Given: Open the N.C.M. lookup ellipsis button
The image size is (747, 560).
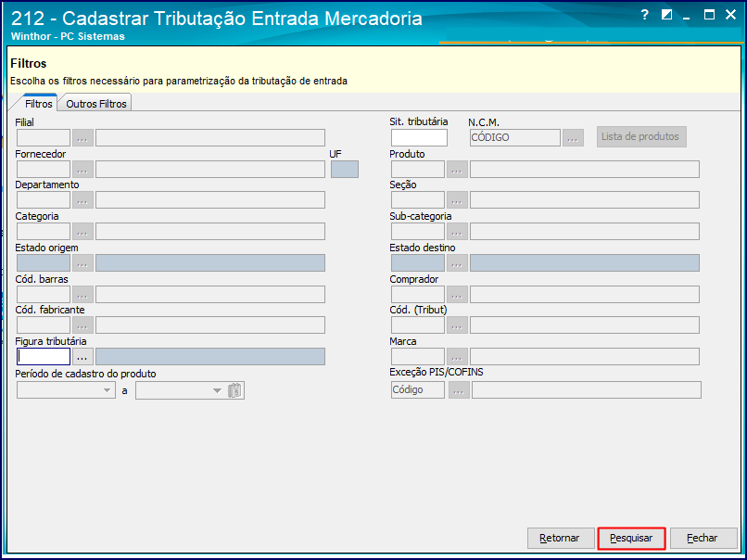Looking at the screenshot, I should click(x=573, y=138).
